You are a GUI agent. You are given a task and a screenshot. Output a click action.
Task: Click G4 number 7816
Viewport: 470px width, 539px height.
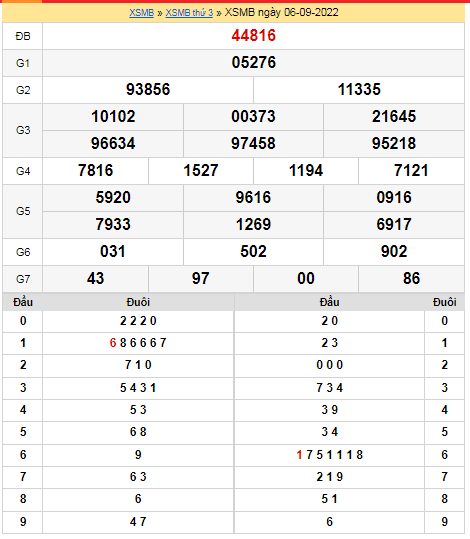96,170
